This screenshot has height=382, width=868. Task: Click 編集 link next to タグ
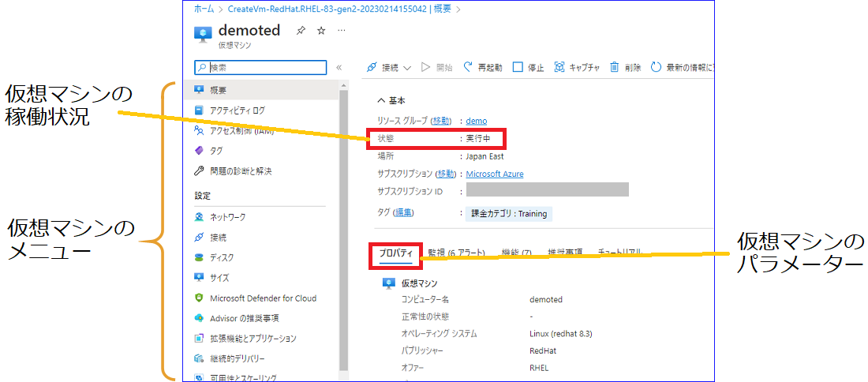click(403, 213)
